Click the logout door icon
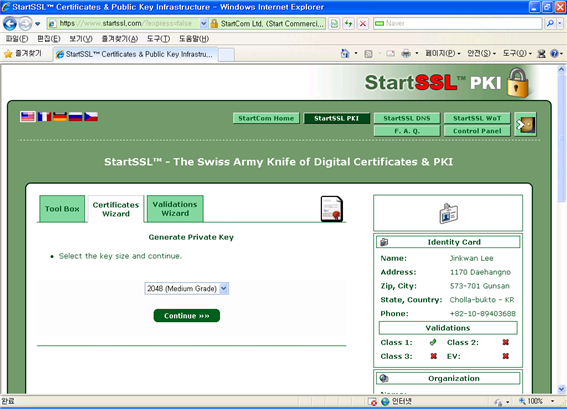Screen dimensions: 567x409 click(525, 124)
